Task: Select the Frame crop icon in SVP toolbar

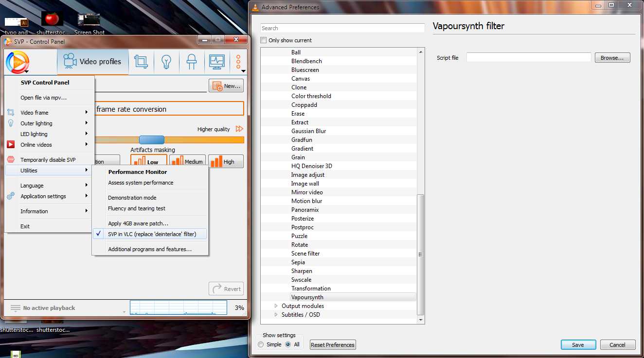Action: [x=141, y=62]
